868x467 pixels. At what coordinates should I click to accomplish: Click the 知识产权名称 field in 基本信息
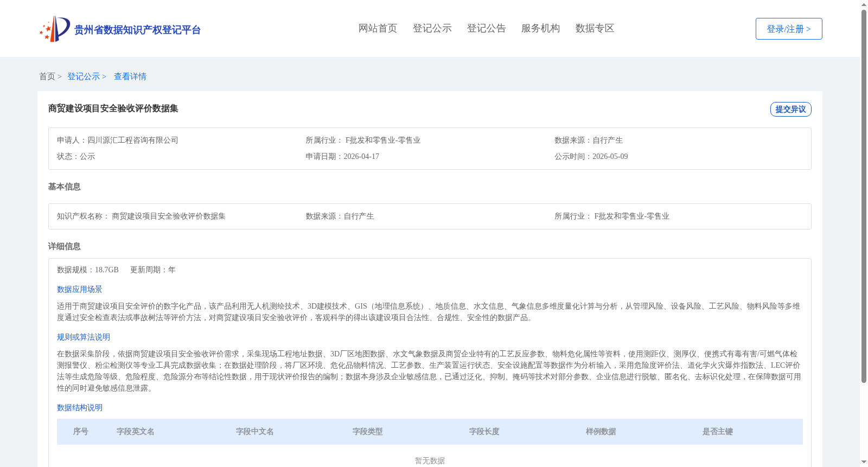[x=141, y=216]
